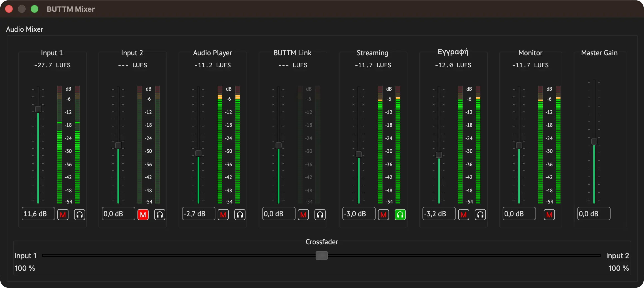Click the Streaming gain field -3,0 dB
Image resolution: width=644 pixels, height=288 pixels.
(x=359, y=214)
